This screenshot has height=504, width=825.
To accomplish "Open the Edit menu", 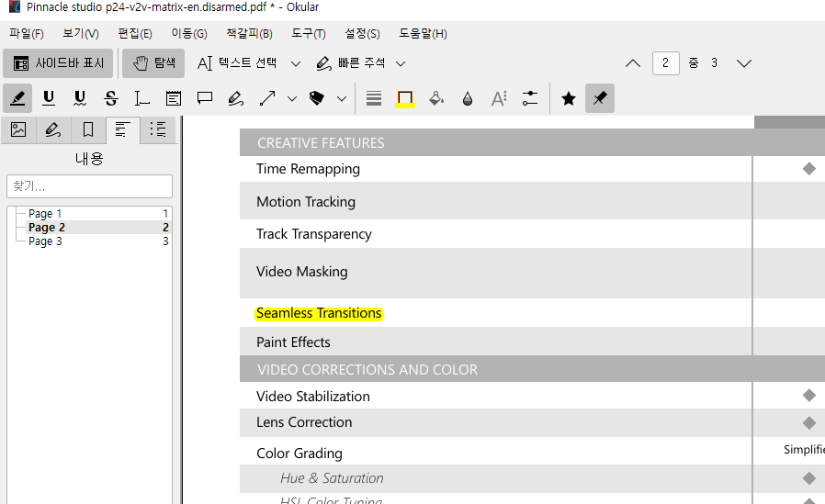I will (x=135, y=34).
